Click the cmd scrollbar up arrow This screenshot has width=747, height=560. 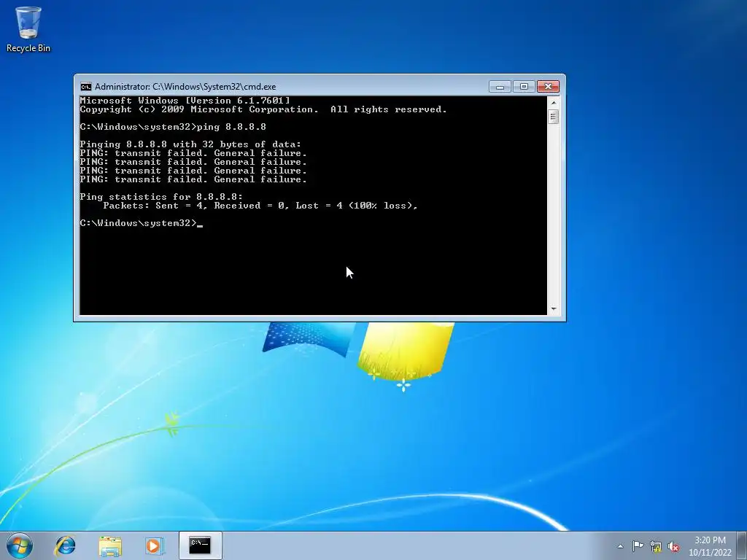553,102
